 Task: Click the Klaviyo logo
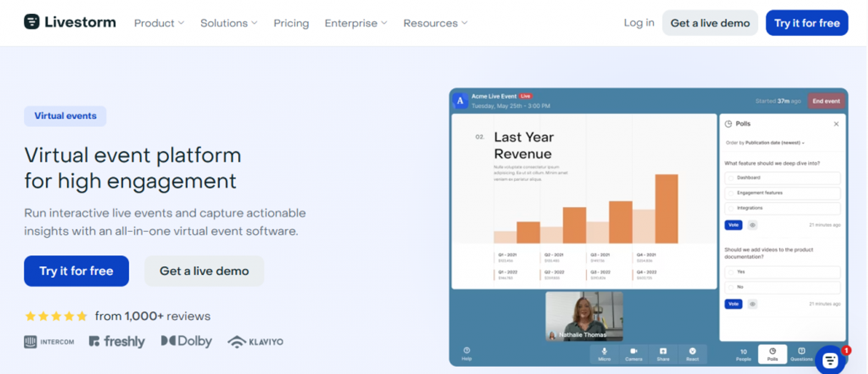(255, 342)
